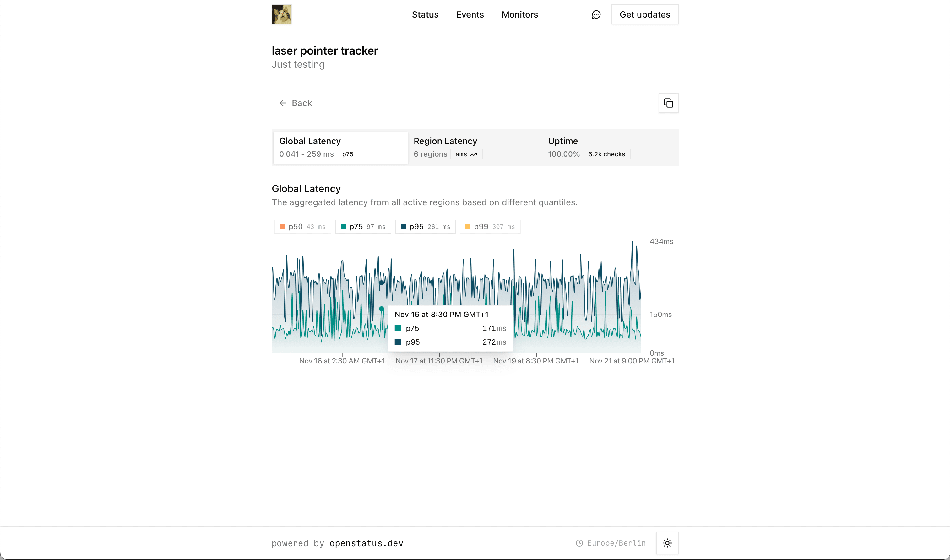The image size is (950, 560).
Task: Open the quantiles link in the description
Action: pyautogui.click(x=557, y=202)
